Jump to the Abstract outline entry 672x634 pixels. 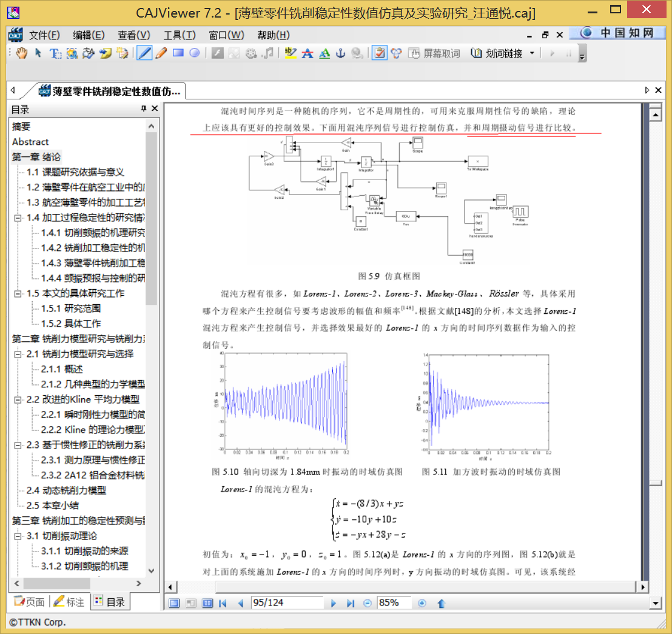[x=30, y=142]
